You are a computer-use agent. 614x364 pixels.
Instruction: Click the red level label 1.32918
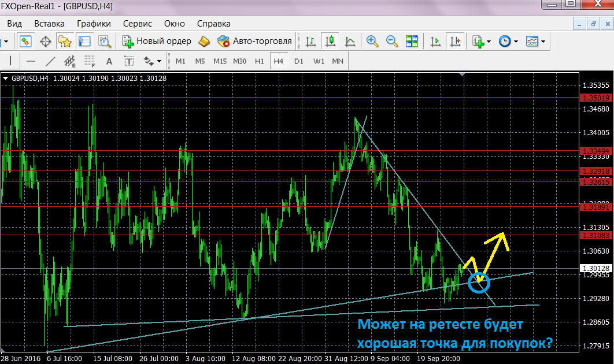coord(596,171)
